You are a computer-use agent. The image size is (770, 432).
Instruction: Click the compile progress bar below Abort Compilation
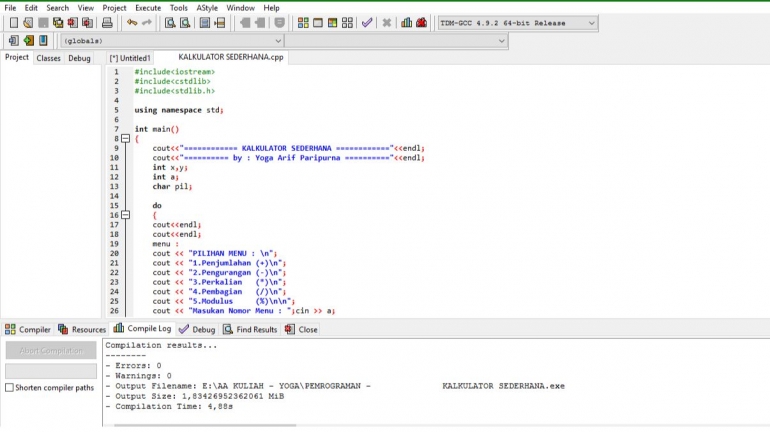[x=51, y=371]
